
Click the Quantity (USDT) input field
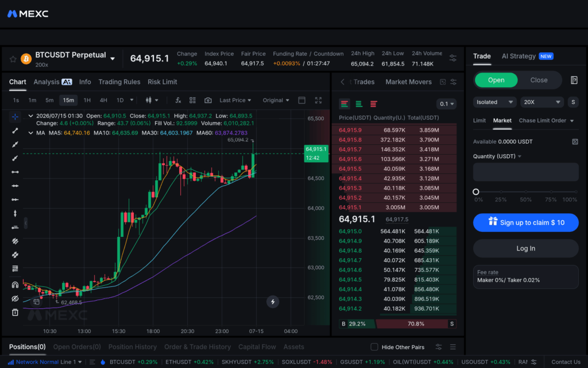526,172
